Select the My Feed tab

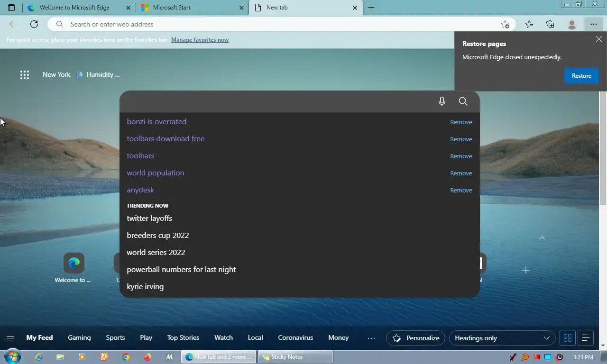(39, 338)
